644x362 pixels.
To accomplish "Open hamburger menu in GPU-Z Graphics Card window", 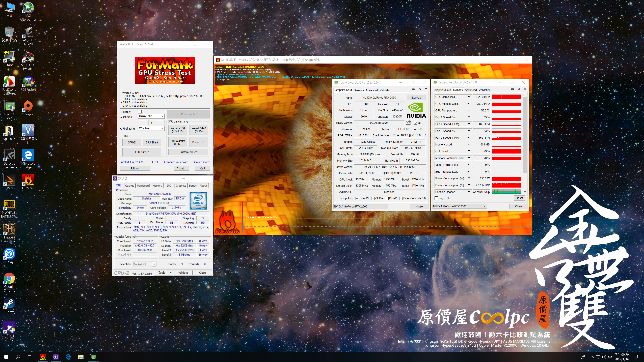I will pyautogui.click(x=426, y=89).
